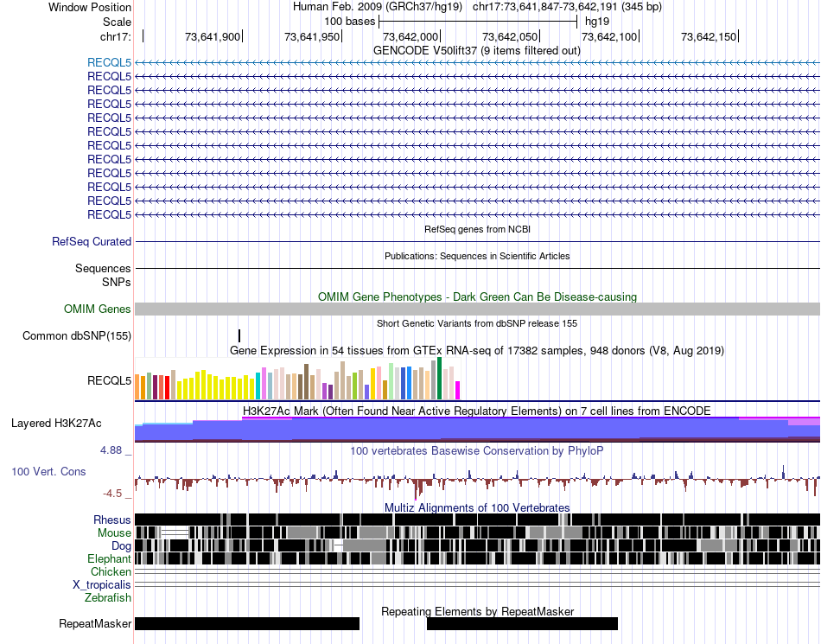Screen dimensions: 821x644
Task: Open Short Genetic Variants from dbSNP title
Action: coord(477,323)
